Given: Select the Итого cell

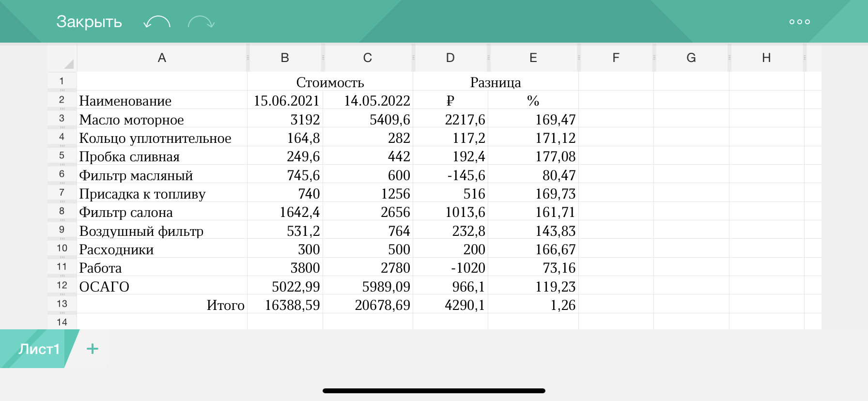Looking at the screenshot, I should point(162,304).
